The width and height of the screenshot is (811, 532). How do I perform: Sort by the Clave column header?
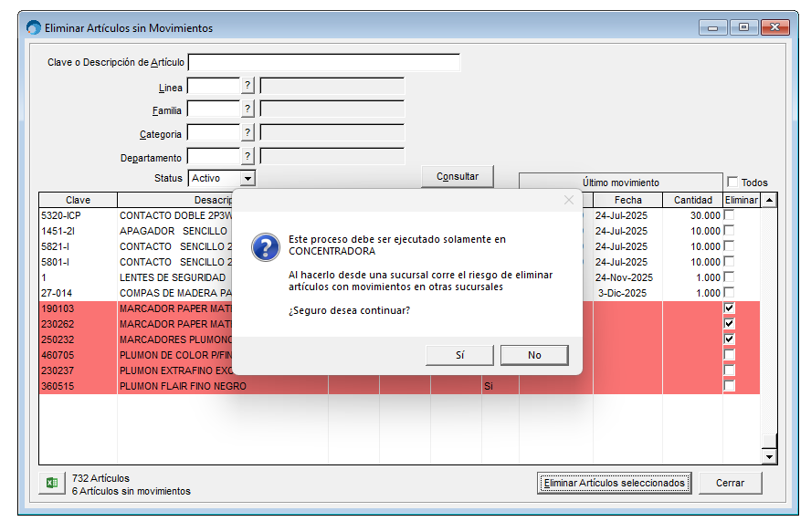pos(78,200)
